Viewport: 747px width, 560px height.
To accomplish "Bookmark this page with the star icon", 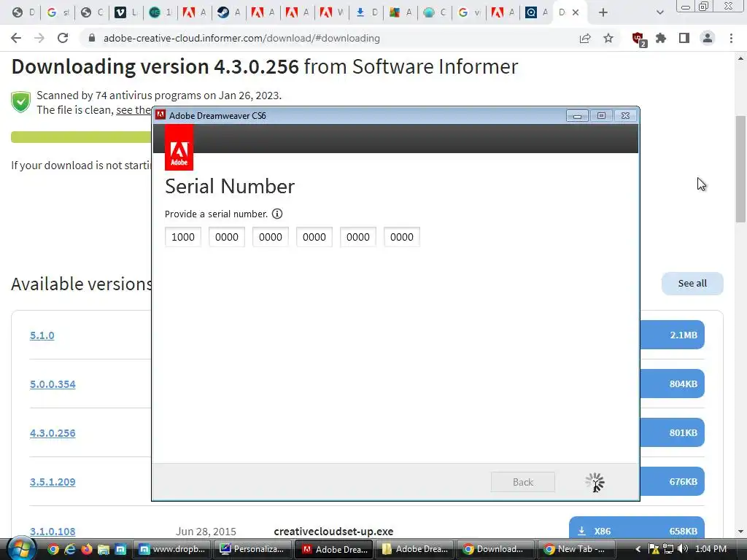I will 608,38.
